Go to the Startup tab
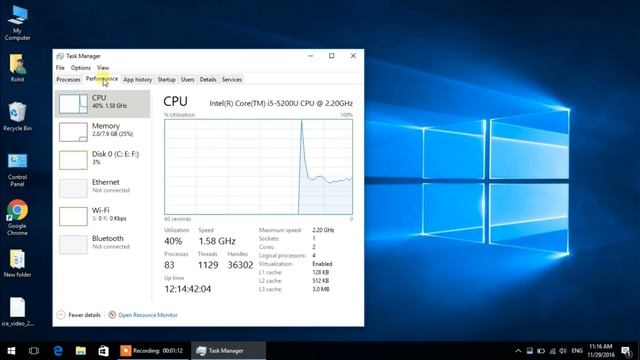Image resolution: width=640 pixels, height=360 pixels. 167,80
